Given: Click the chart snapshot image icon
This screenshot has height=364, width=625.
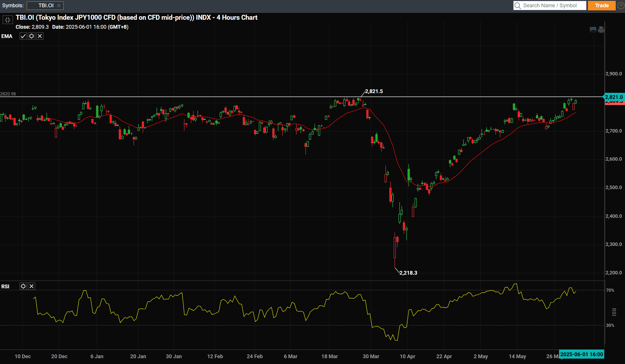Looking at the screenshot, I should [x=592, y=29].
